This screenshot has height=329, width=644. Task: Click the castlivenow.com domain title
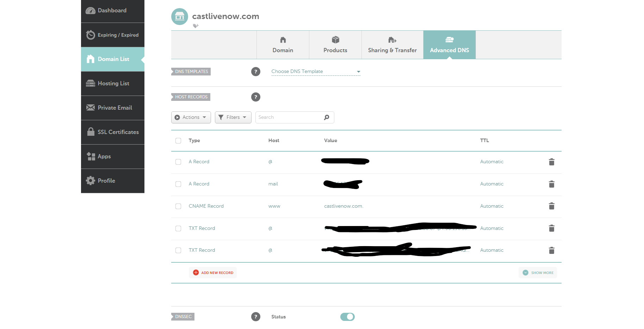pos(225,16)
